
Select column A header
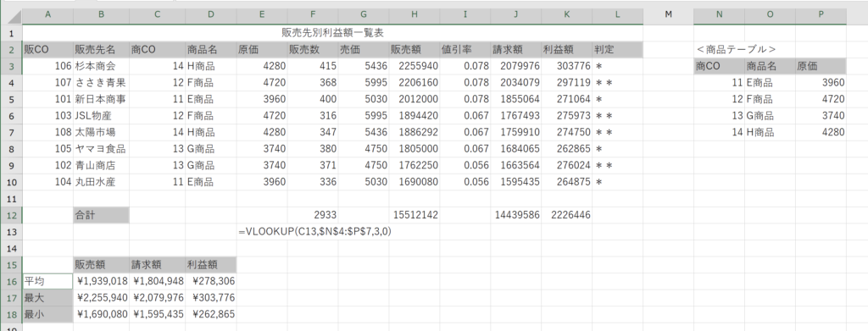(47, 15)
